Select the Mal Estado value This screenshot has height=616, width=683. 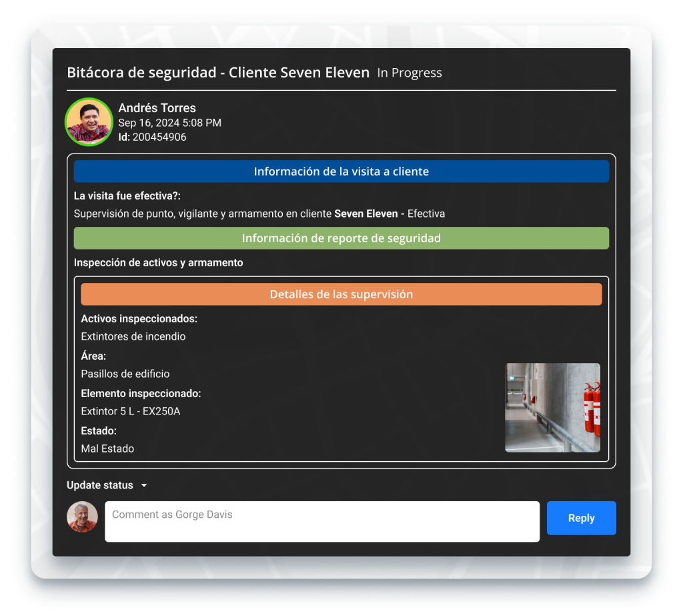[107, 448]
